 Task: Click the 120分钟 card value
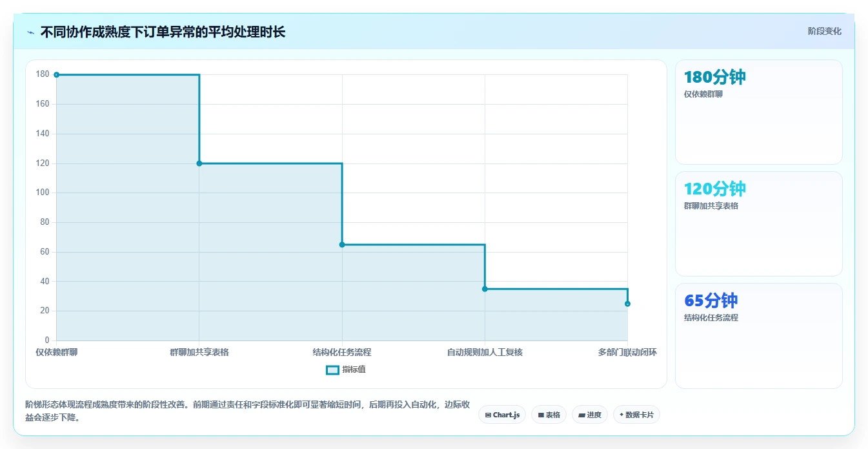point(715,189)
